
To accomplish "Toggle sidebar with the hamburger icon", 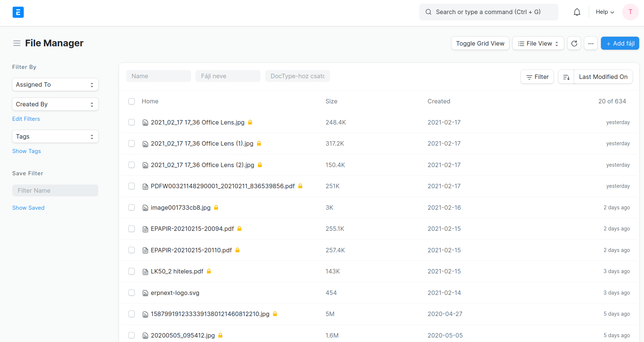I will 17,43.
